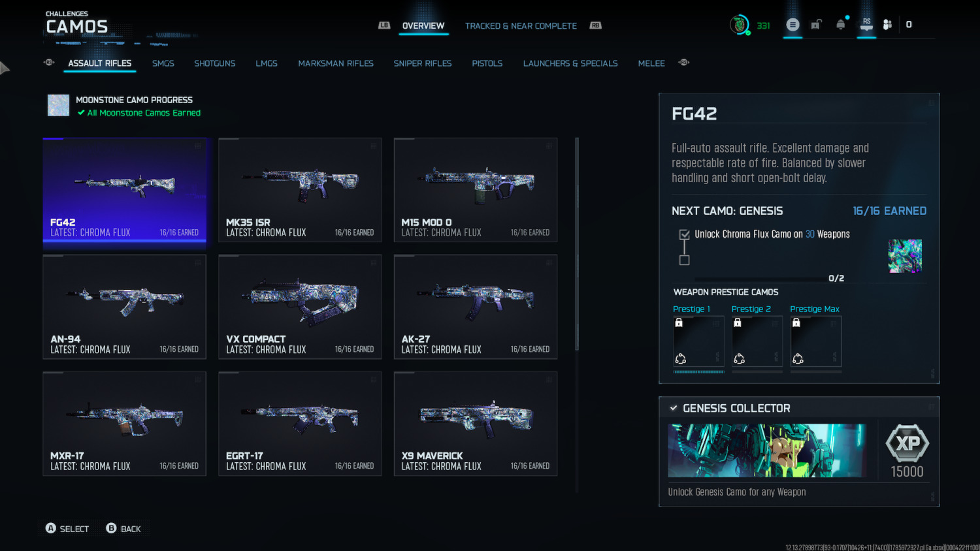This screenshot has height=551, width=980.
Task: Select the AK-27 weapon card
Action: pos(476,307)
